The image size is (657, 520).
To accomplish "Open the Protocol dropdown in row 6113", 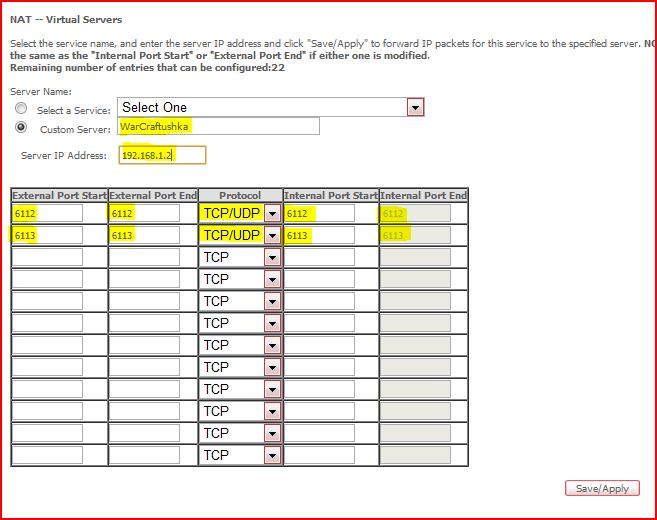I will tap(240, 235).
